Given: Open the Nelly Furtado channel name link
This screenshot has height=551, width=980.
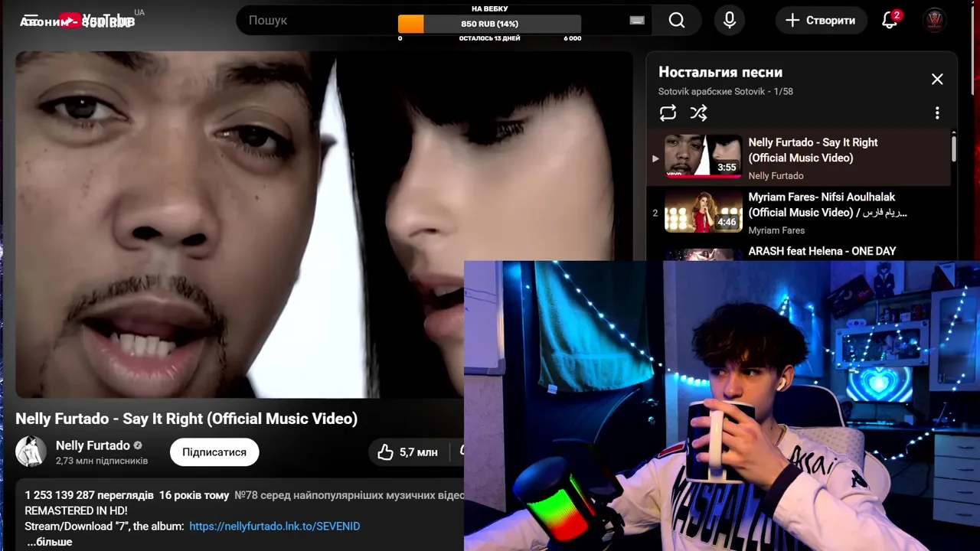Looking at the screenshot, I should (x=93, y=445).
